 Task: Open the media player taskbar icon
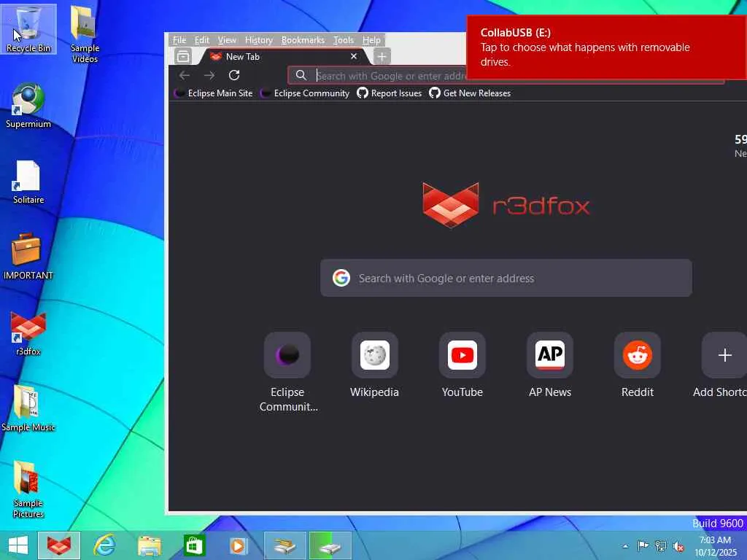pyautogui.click(x=239, y=545)
